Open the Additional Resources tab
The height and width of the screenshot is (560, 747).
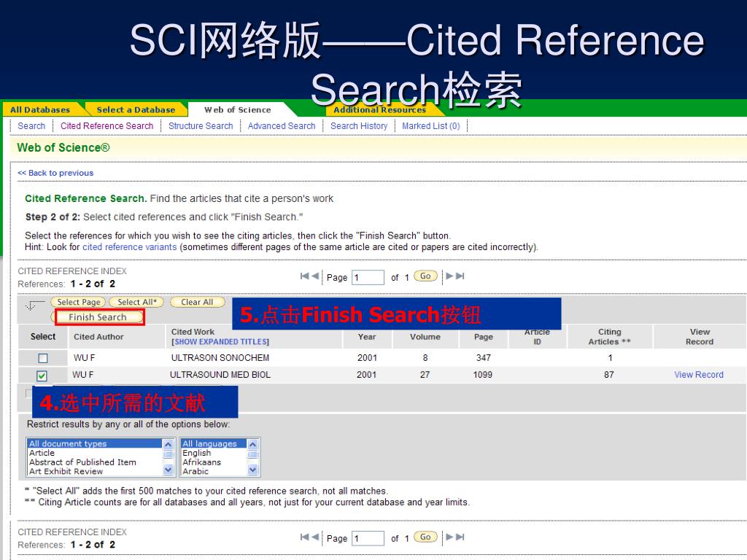(379, 110)
